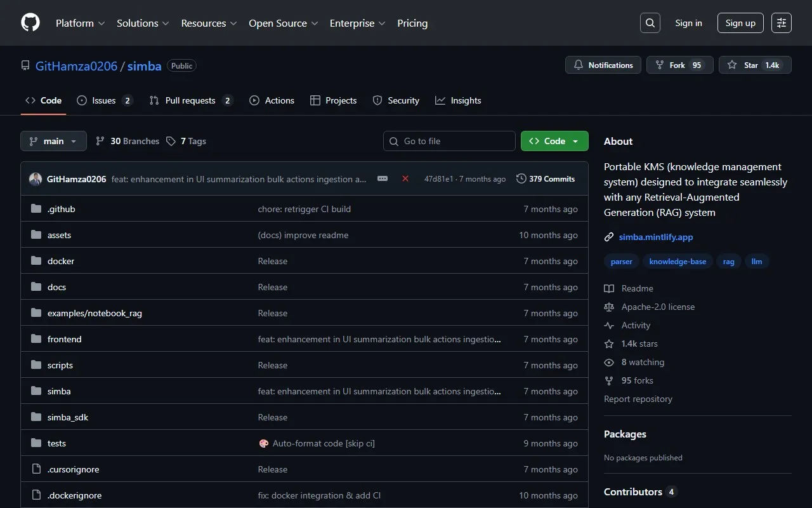Open the simba.mintlify.app link

coord(656,237)
